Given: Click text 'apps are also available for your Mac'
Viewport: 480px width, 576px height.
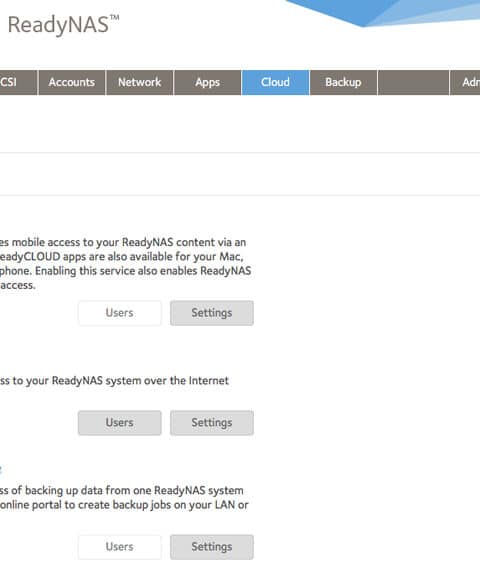Looking at the screenshot, I should (x=153, y=257).
